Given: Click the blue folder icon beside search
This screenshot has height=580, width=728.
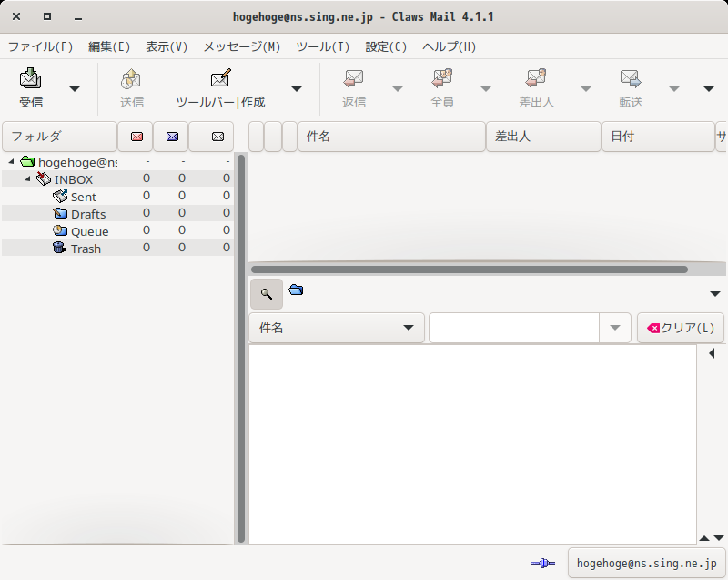Looking at the screenshot, I should pyautogui.click(x=296, y=290).
